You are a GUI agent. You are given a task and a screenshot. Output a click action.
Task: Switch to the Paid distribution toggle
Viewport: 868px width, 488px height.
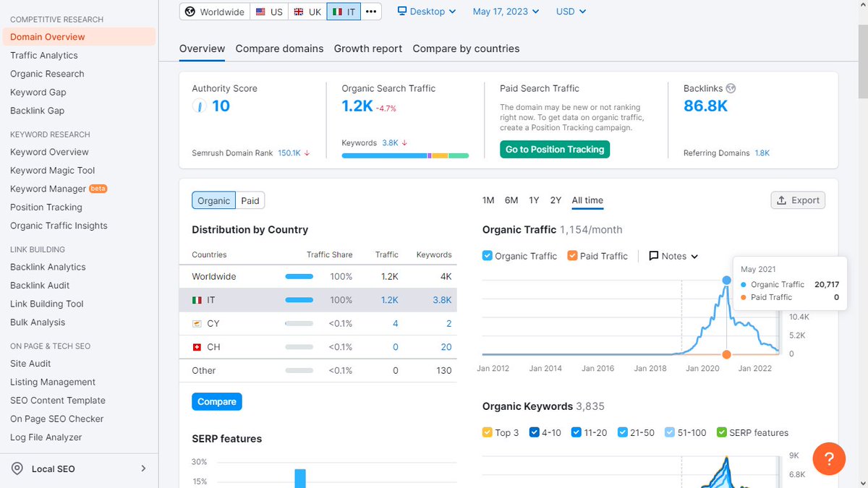click(250, 201)
